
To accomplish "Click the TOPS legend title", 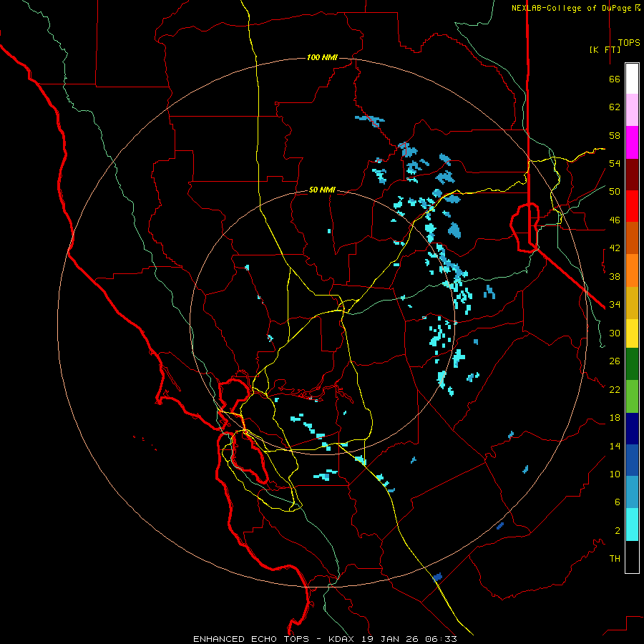I will pos(629,43).
